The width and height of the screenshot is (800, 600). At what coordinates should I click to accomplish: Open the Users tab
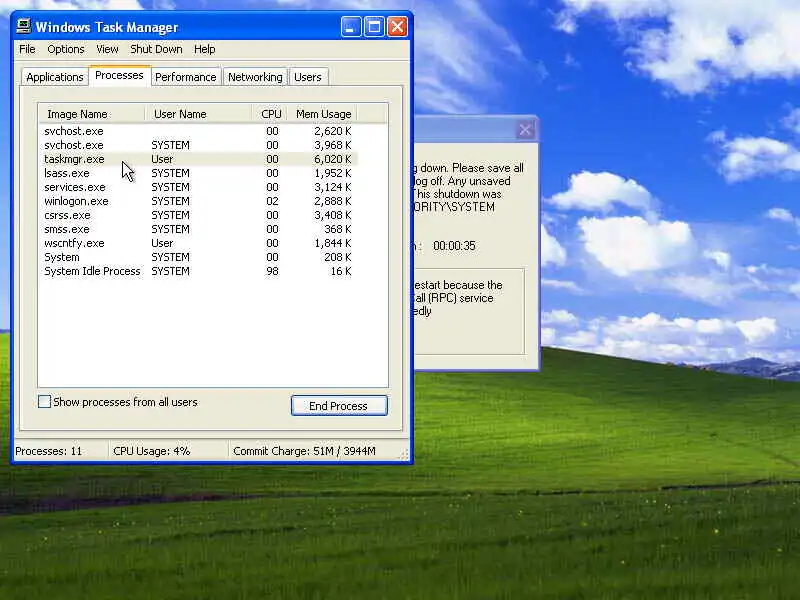coord(308,77)
